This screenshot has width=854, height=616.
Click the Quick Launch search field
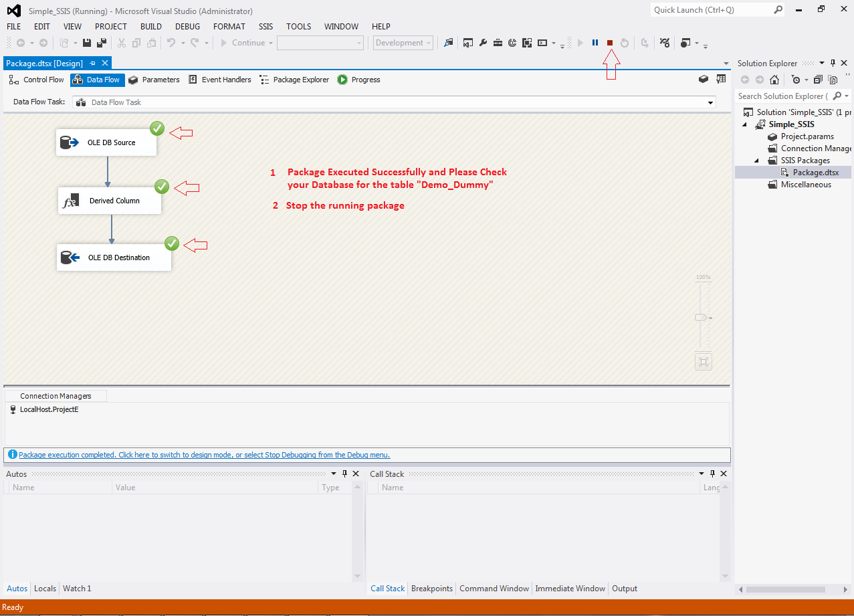[711, 10]
